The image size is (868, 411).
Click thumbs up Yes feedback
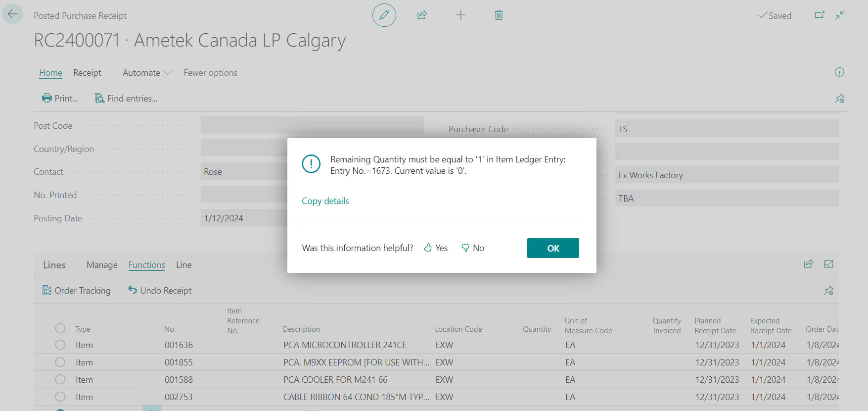point(436,248)
